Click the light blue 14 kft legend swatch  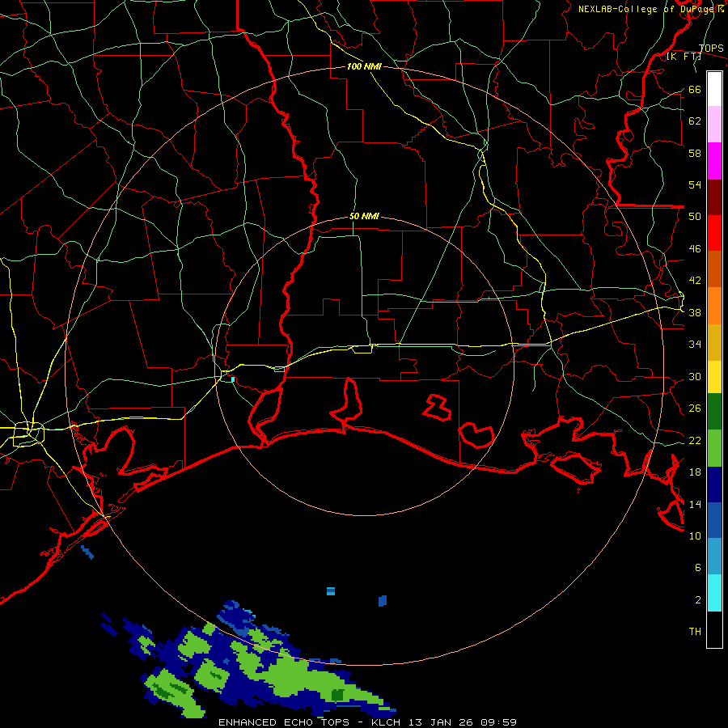714,557
